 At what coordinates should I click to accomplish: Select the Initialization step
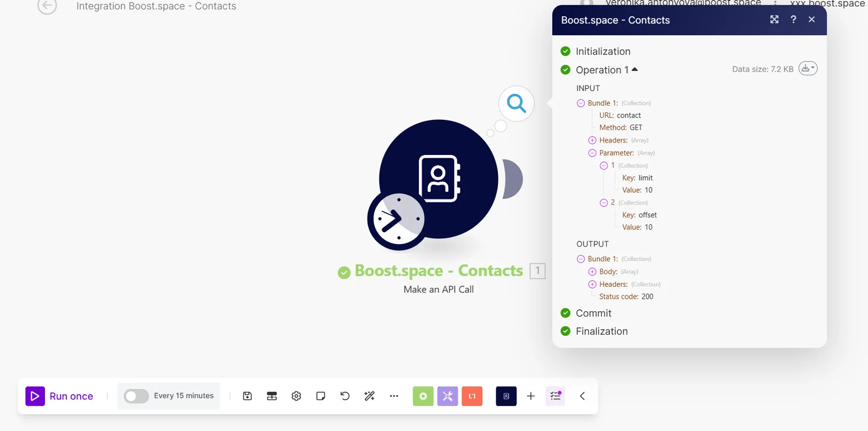pyautogui.click(x=603, y=52)
